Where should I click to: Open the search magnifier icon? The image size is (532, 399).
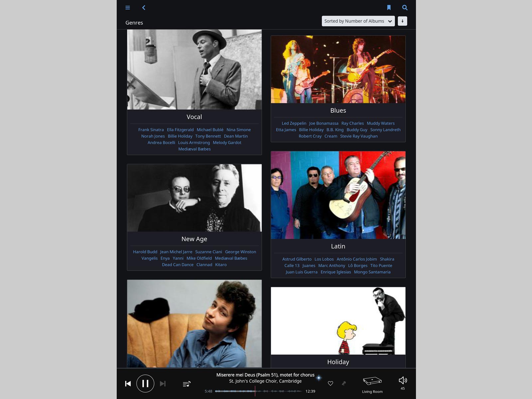405,8
